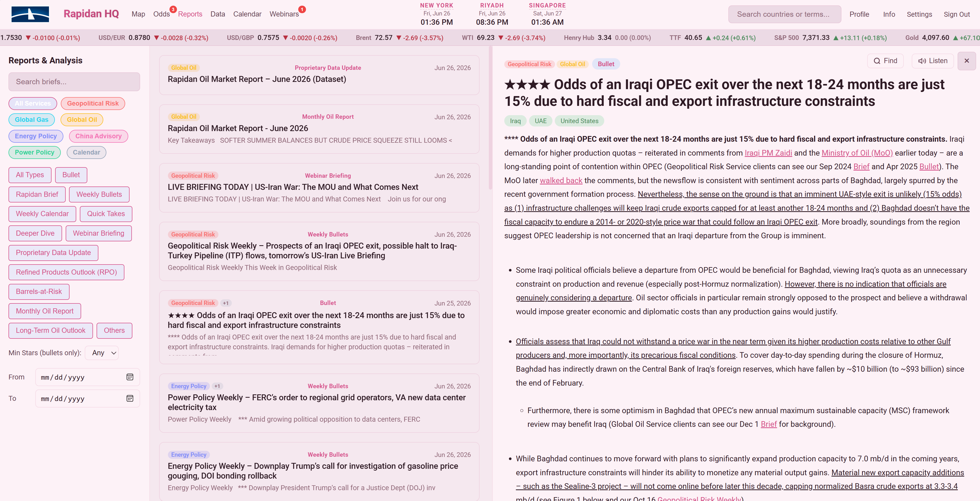Viewport: 980px width, 501px height.
Task: Toggle the China Advisory service filter
Action: click(99, 136)
